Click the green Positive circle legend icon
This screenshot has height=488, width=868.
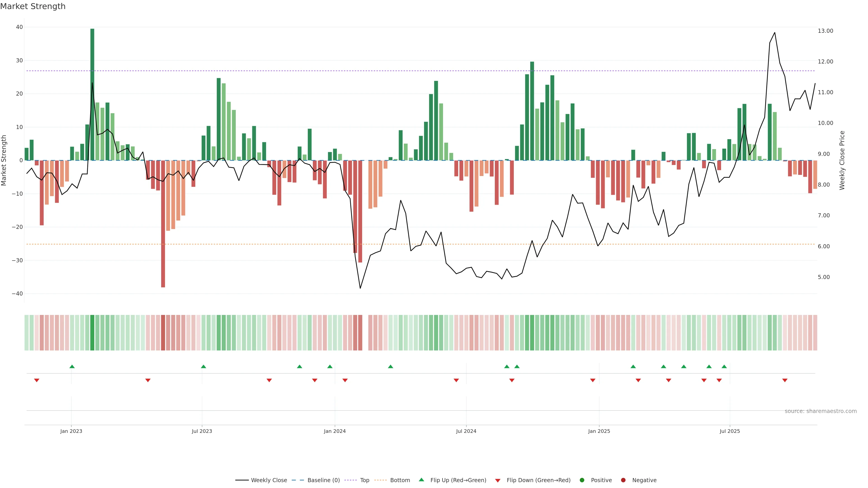pos(582,480)
